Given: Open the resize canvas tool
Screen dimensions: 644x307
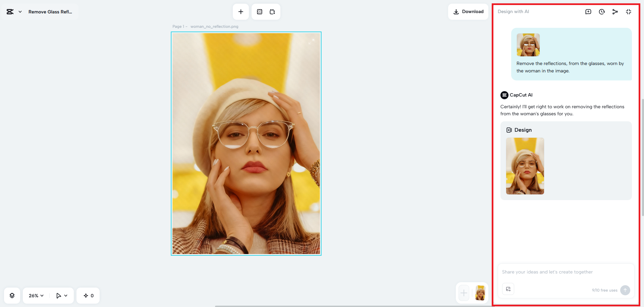Looking at the screenshot, I should tap(272, 11).
